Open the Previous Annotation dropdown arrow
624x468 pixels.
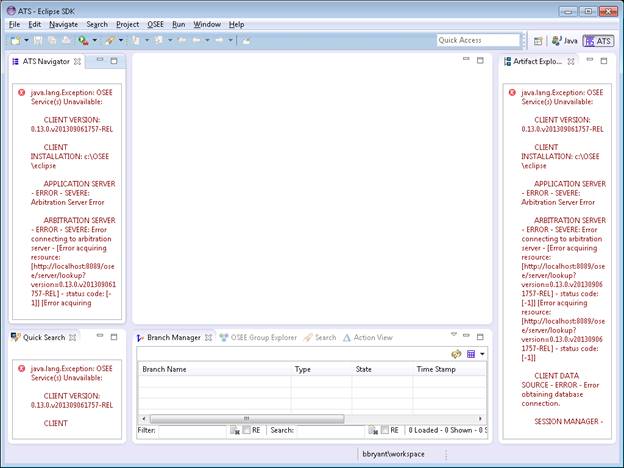(x=170, y=40)
